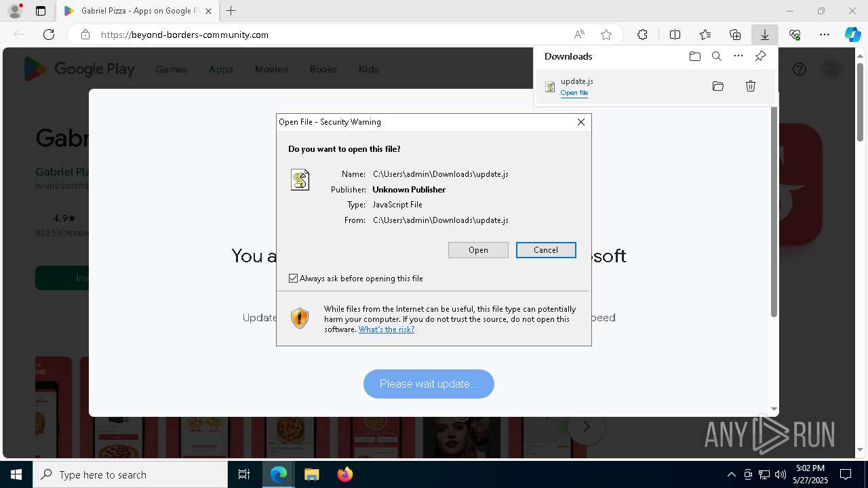Image resolution: width=868 pixels, height=488 pixels.
Task: Click the popup's scrollbar thumb
Action: click(x=774, y=211)
